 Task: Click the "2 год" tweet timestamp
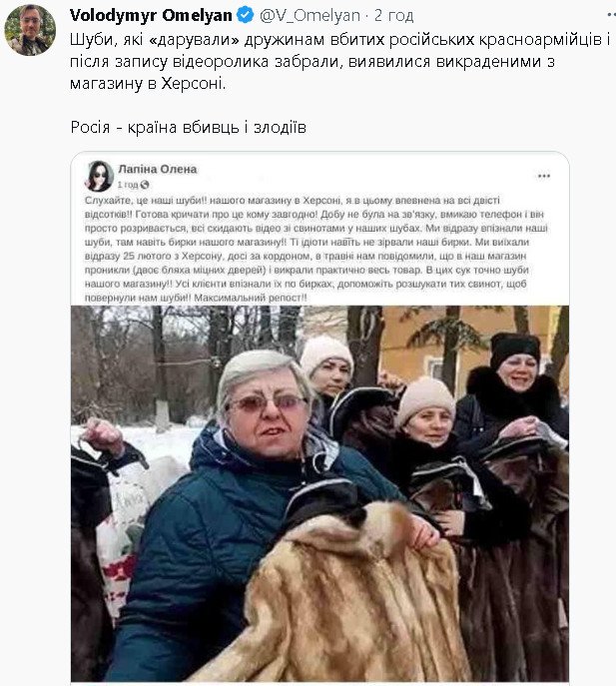pyautogui.click(x=393, y=16)
